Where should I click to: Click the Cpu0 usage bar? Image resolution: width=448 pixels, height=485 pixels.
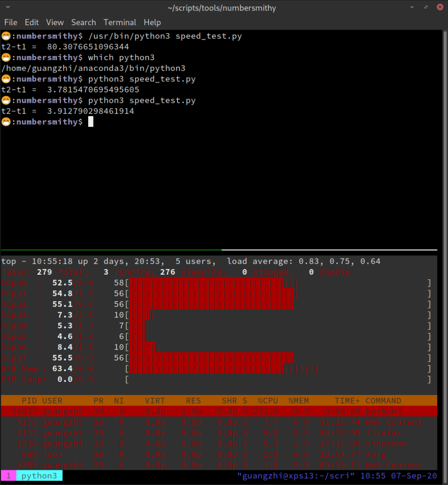[278, 283]
